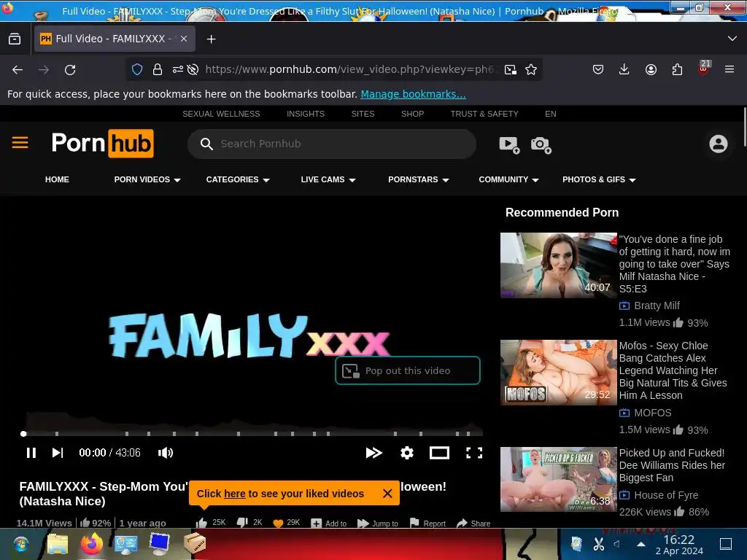Image resolution: width=747 pixels, height=560 pixels.
Task: Click the Pop out this video button
Action: (408, 370)
